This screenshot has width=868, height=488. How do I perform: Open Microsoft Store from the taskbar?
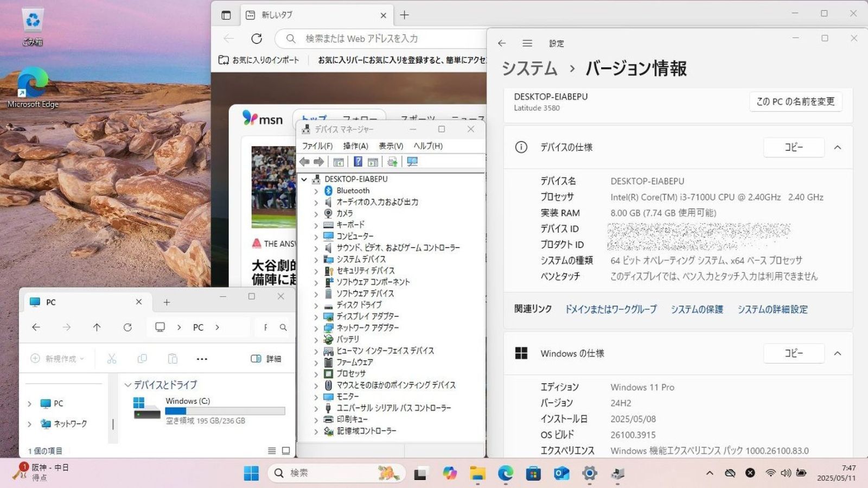[x=534, y=473]
